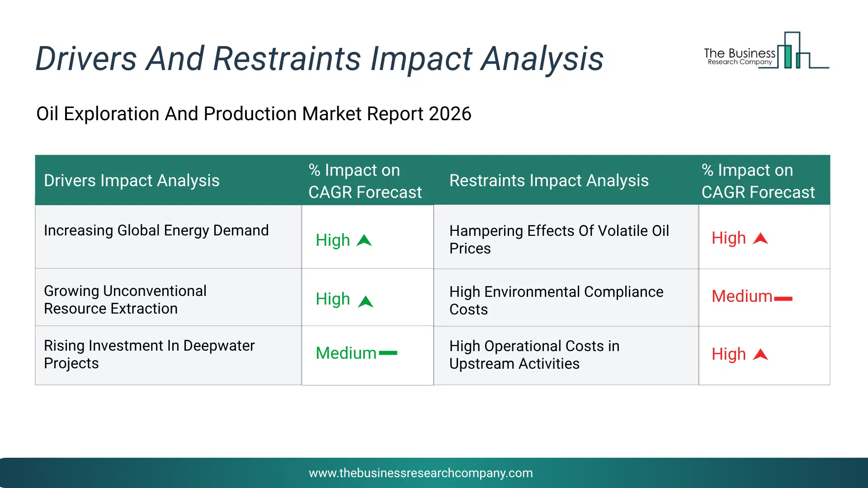Click green up arrow in Growing Unconventional Resource row
Viewport: 868px width, 488px height.
point(365,301)
